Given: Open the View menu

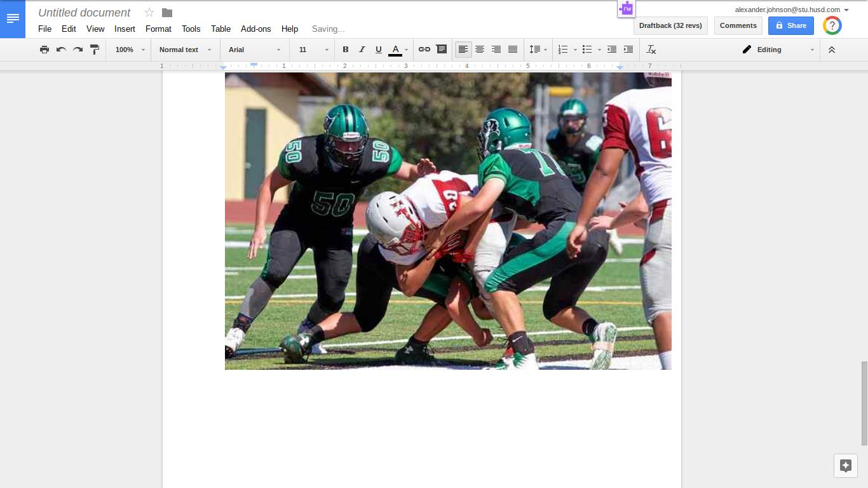Looking at the screenshot, I should pos(95,29).
